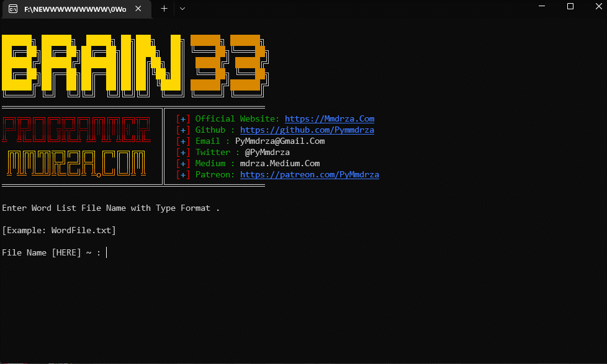Click the 'Medium :' label
The width and height of the screenshot is (607, 364).
click(215, 163)
